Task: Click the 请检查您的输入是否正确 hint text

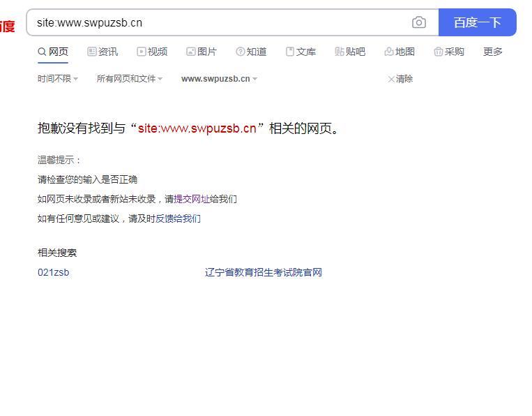Action: pos(87,179)
